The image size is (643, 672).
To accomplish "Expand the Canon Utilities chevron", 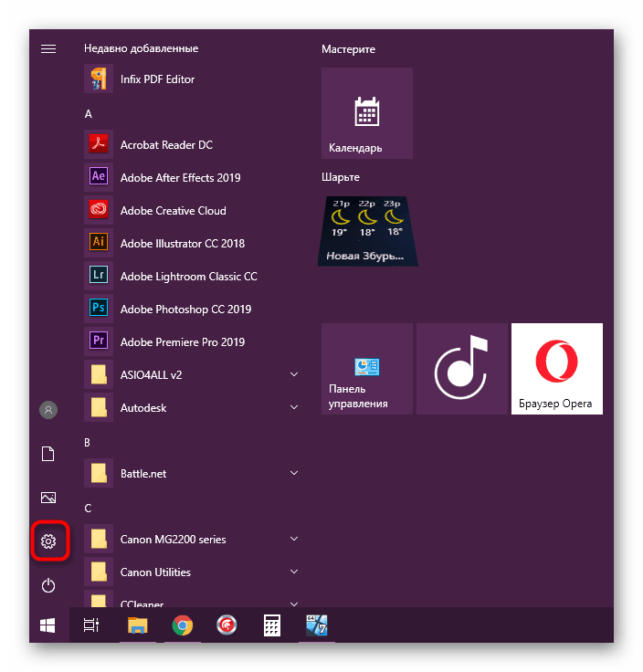I will coord(294,572).
